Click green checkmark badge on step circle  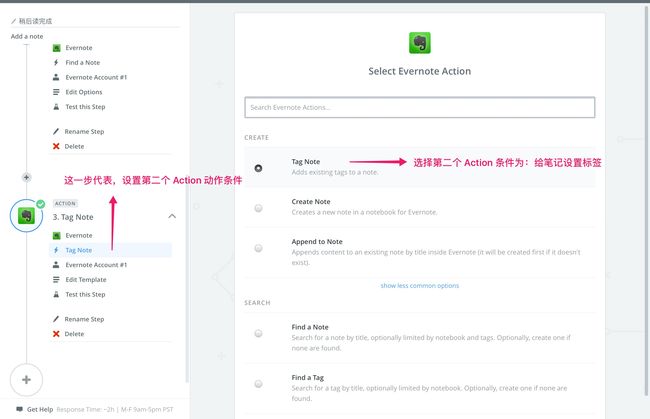pyautogui.click(x=41, y=204)
